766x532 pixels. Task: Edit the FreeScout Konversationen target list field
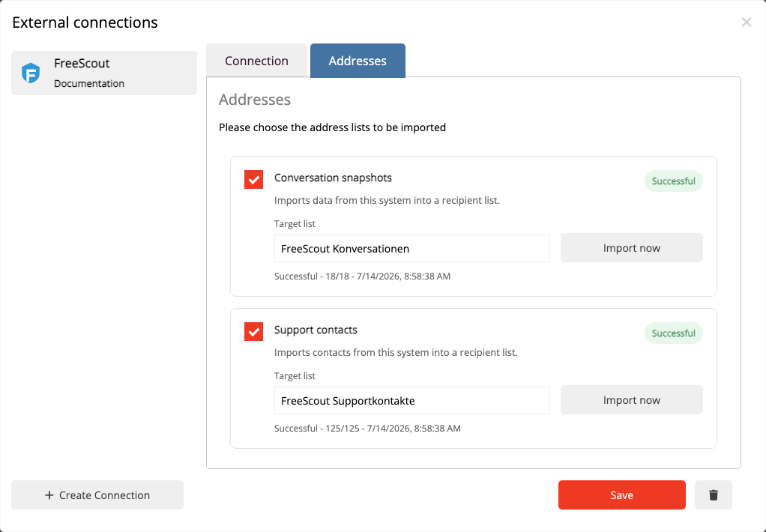411,249
